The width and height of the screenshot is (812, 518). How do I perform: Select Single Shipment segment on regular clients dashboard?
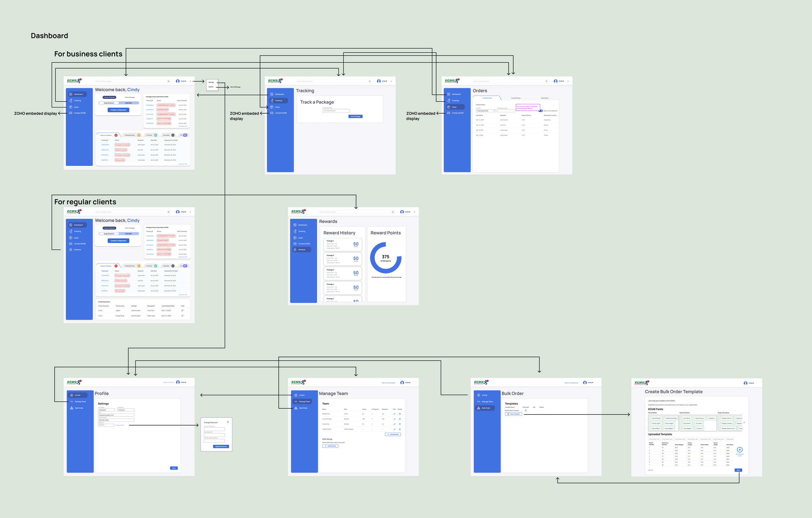point(109,234)
